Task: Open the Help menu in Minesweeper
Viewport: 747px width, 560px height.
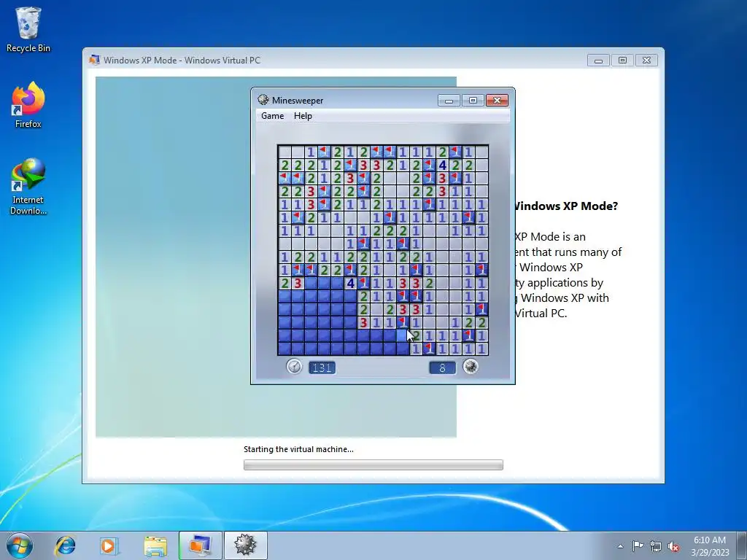Action: (x=303, y=116)
